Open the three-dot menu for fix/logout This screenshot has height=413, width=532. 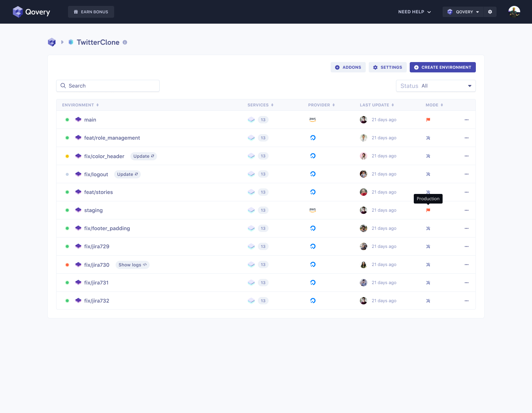467,174
